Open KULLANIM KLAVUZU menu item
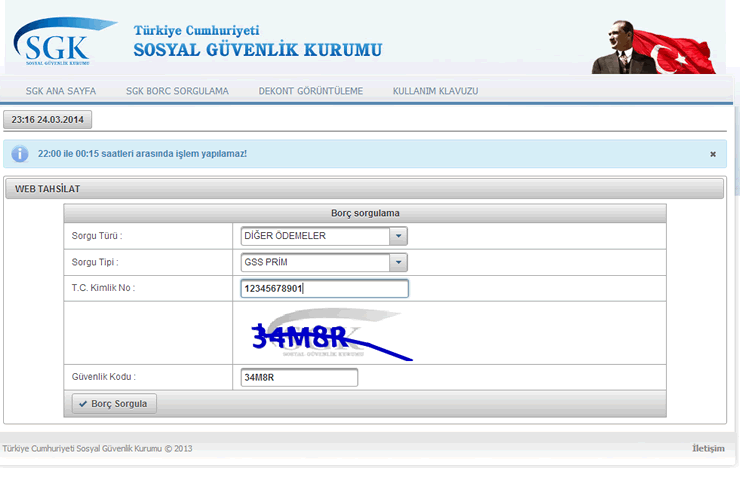Viewport: 740px width, 490px height. point(435,91)
